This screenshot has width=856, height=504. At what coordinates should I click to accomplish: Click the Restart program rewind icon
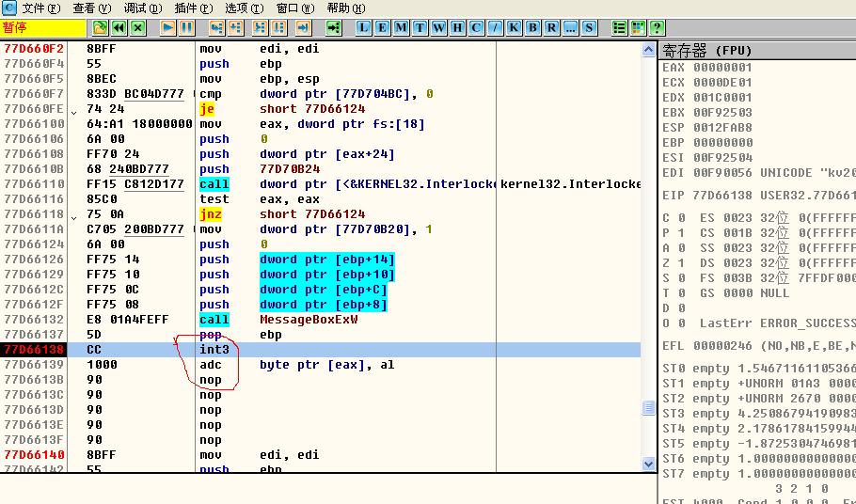[x=119, y=28]
